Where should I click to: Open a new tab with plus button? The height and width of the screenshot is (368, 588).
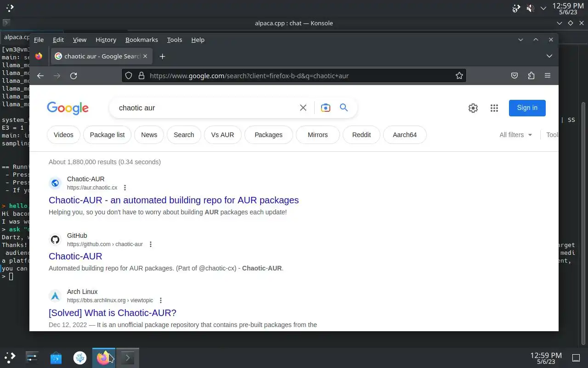pyautogui.click(x=162, y=56)
